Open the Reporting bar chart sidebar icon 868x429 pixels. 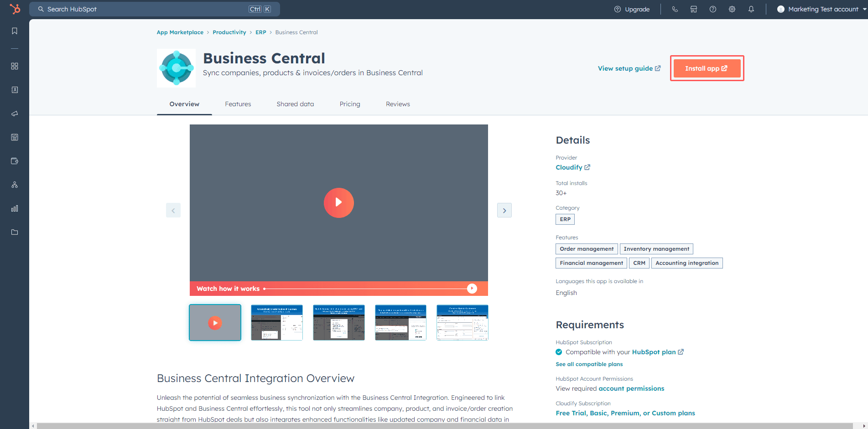click(x=15, y=208)
